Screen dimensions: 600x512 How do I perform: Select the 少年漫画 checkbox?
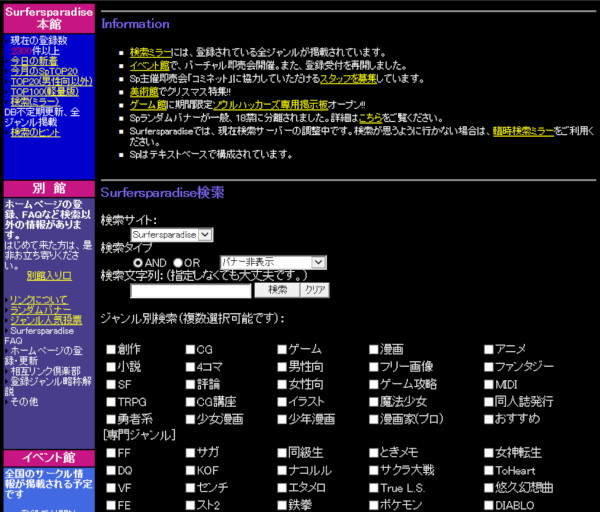click(x=282, y=419)
